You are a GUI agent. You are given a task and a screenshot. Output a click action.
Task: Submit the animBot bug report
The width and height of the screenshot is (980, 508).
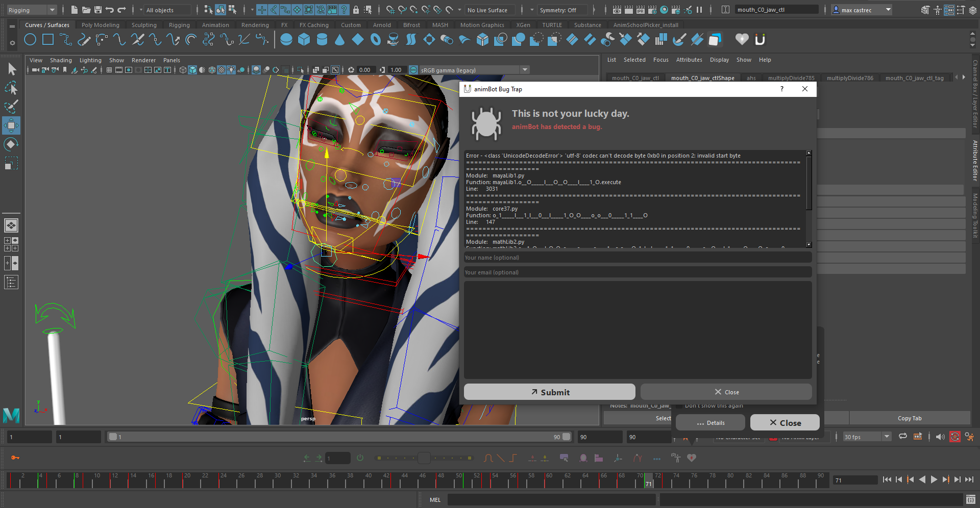point(550,392)
